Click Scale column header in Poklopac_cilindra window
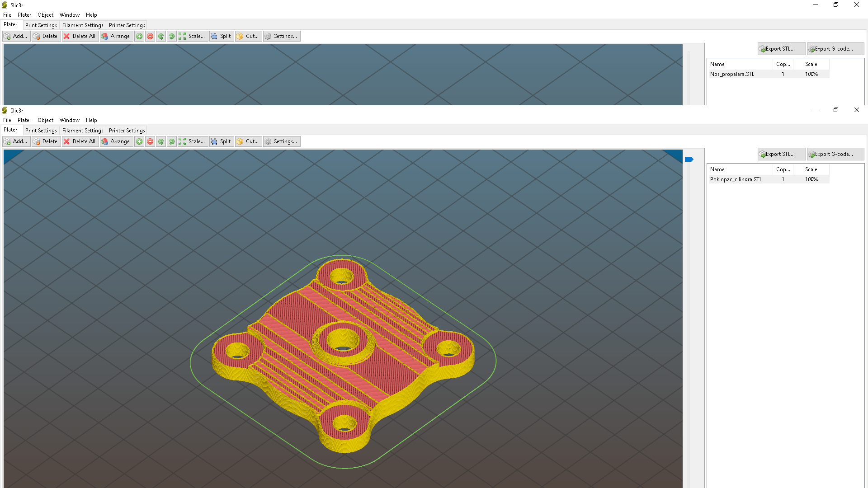 (x=811, y=169)
